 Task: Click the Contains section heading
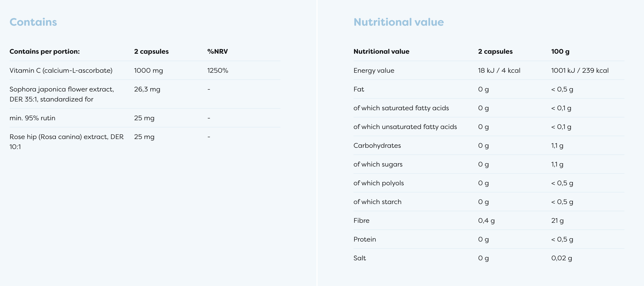coord(33,22)
